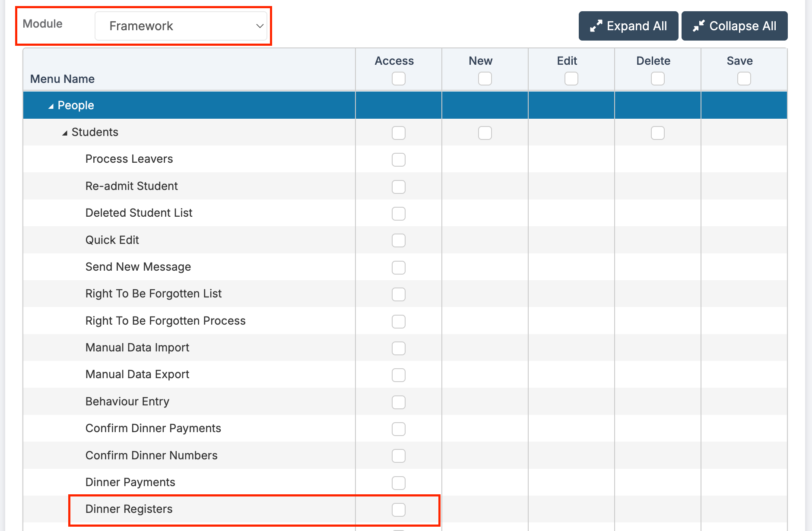Tick Access checkbox for Manual Data Export
812x531 pixels.
tap(399, 375)
